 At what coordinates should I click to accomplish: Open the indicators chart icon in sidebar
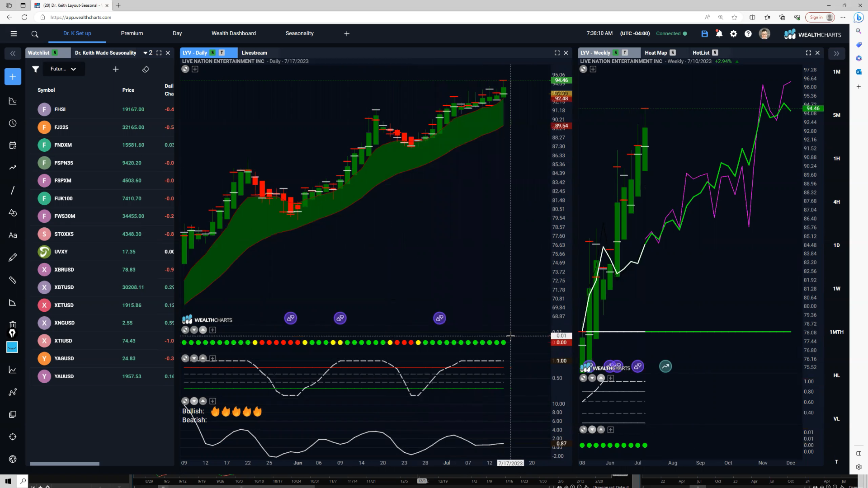13,101
